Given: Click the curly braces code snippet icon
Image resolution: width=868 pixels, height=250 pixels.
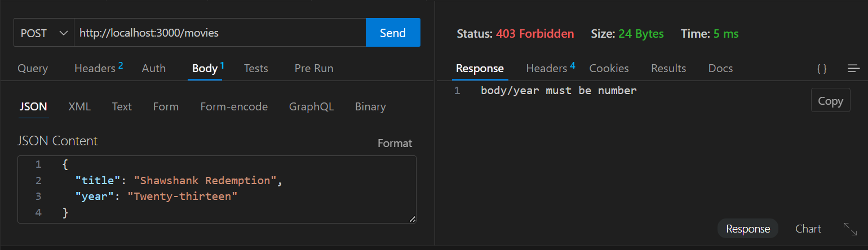Looking at the screenshot, I should coord(822,68).
